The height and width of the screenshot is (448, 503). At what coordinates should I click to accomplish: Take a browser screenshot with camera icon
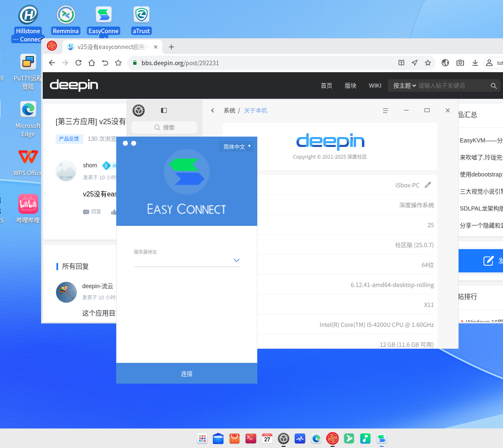click(x=460, y=63)
